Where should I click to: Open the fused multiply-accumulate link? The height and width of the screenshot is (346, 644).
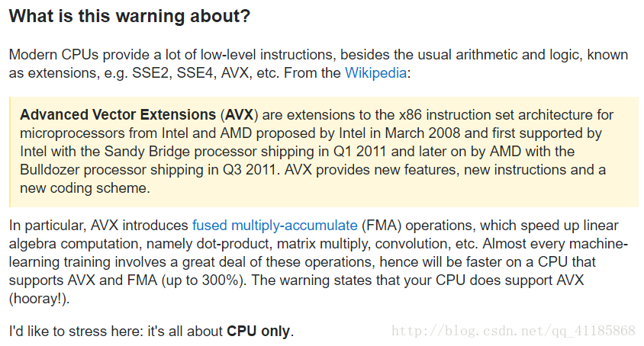pyautogui.click(x=275, y=226)
